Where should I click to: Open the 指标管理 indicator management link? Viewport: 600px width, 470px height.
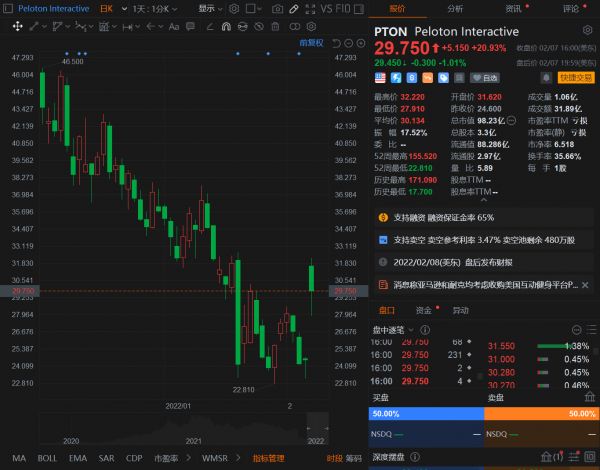tap(268, 458)
